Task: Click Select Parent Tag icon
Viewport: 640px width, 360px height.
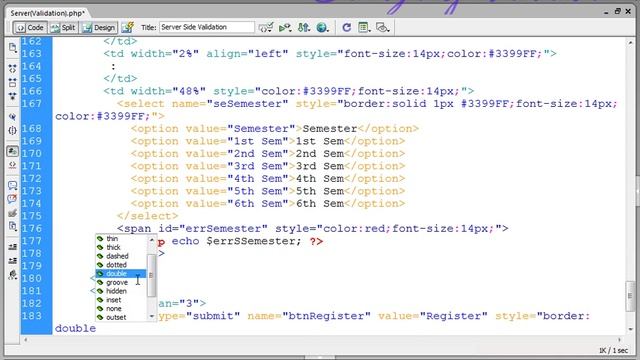Action: click(12, 117)
